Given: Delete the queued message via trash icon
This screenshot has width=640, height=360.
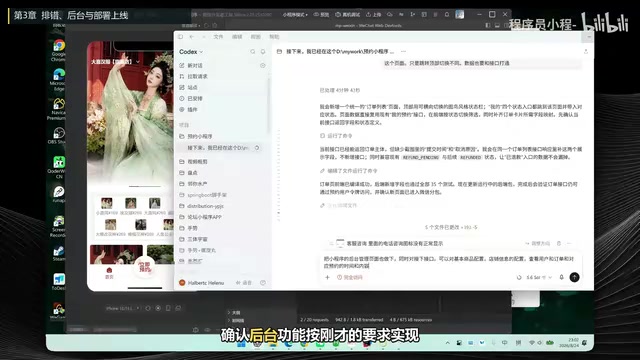Looking at the screenshot, I should pyautogui.click(x=559, y=243).
